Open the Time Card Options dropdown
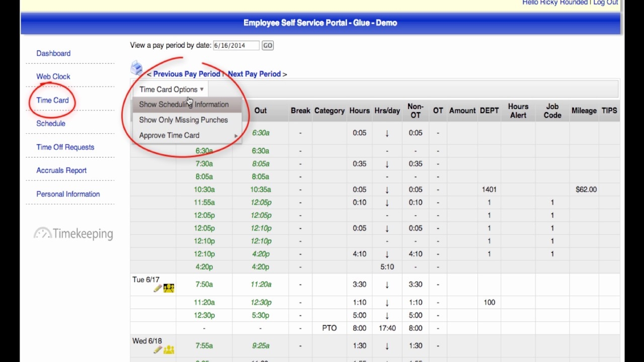 point(171,89)
